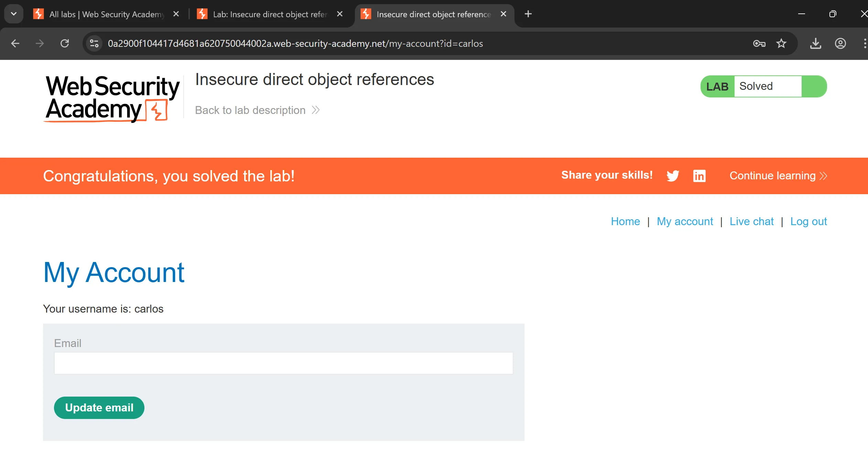Image resolution: width=868 pixels, height=462 pixels.
Task: Open the password manager key icon
Action: 759,43
